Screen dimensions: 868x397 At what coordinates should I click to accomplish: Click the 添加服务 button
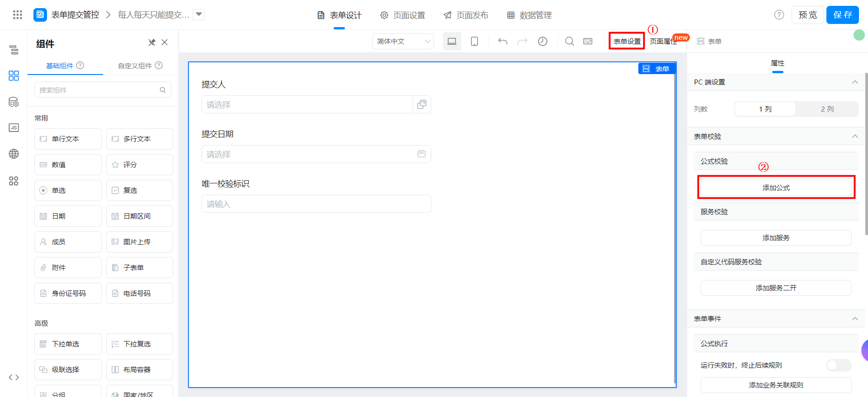tap(776, 238)
